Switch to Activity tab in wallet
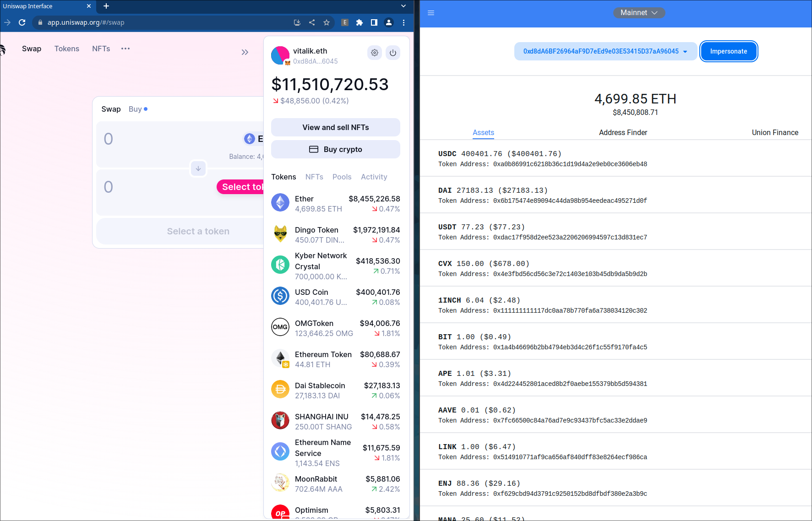Viewport: 812px width, 521px height. click(x=374, y=177)
